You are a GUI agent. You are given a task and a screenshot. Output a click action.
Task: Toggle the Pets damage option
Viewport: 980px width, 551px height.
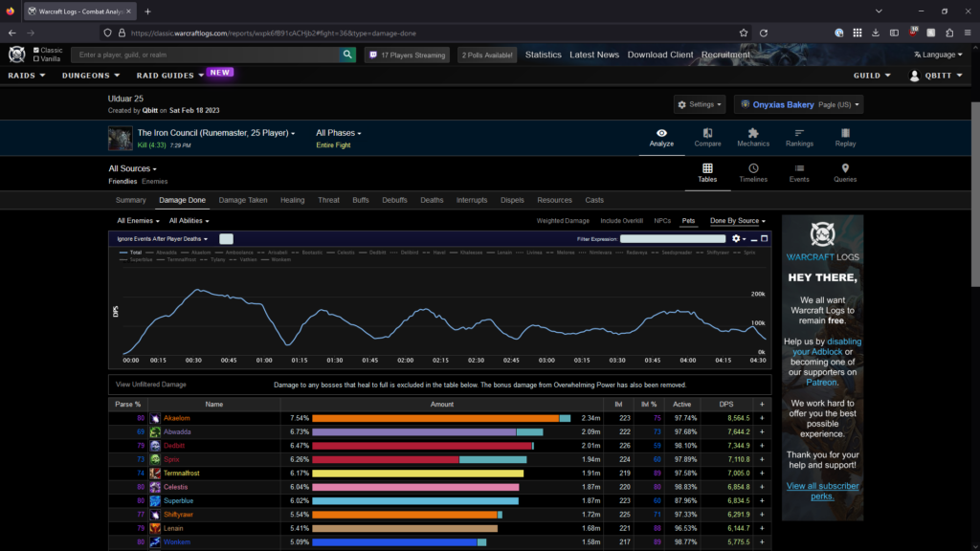tap(688, 221)
